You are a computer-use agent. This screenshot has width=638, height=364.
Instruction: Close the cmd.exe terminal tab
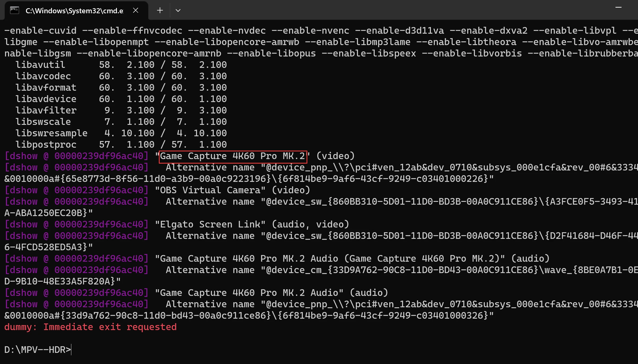(x=136, y=10)
